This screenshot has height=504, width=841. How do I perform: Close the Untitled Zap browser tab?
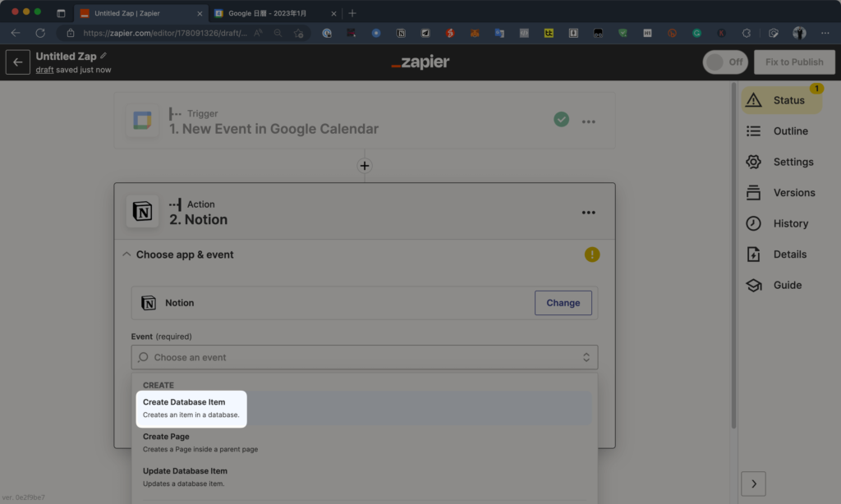click(200, 13)
